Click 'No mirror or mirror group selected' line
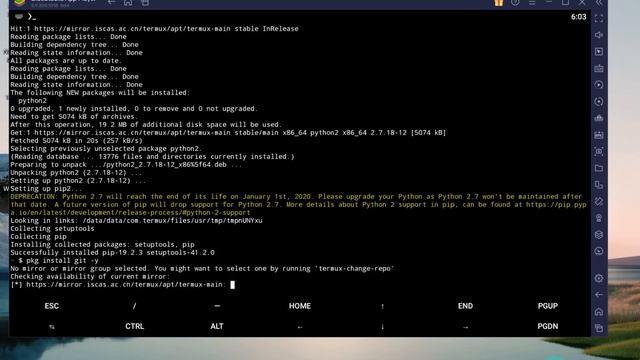This screenshot has height=360, width=640. [202, 269]
